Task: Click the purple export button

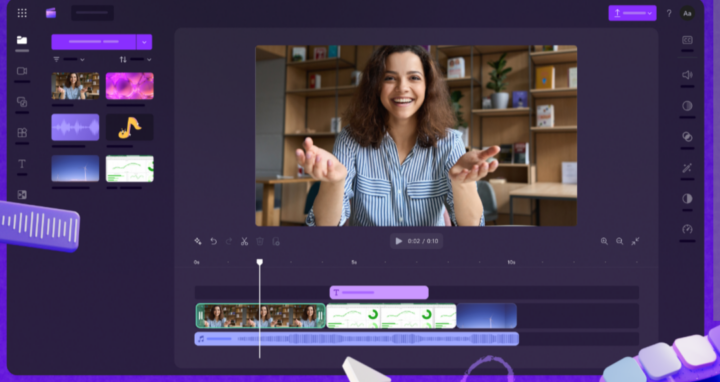Action: [x=632, y=13]
